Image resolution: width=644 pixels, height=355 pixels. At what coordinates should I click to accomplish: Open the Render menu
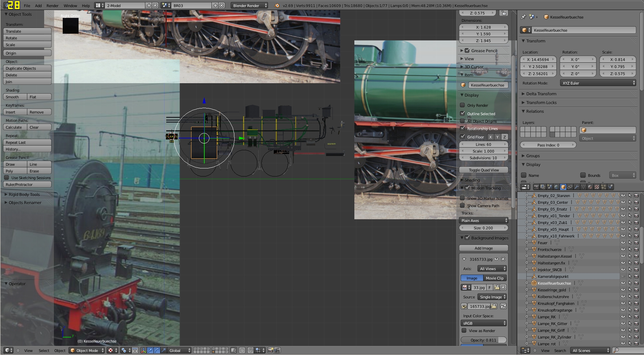point(52,5)
